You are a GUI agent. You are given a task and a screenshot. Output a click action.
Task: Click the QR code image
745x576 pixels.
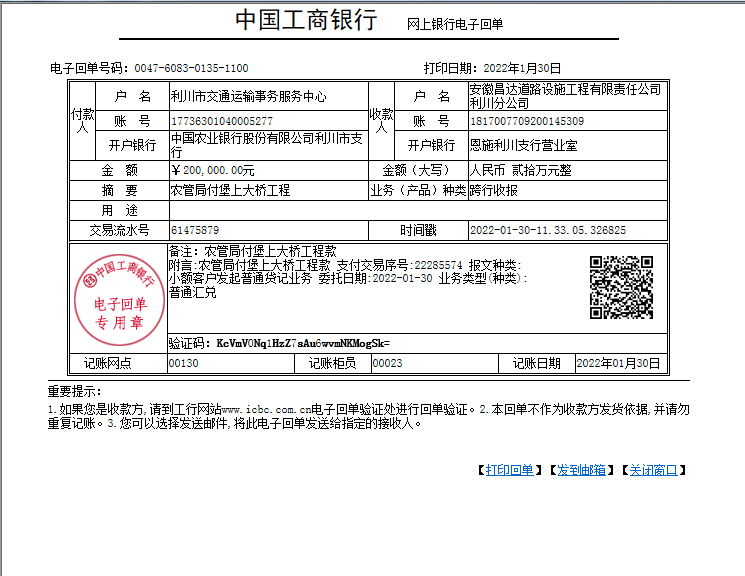pyautogui.click(x=621, y=287)
